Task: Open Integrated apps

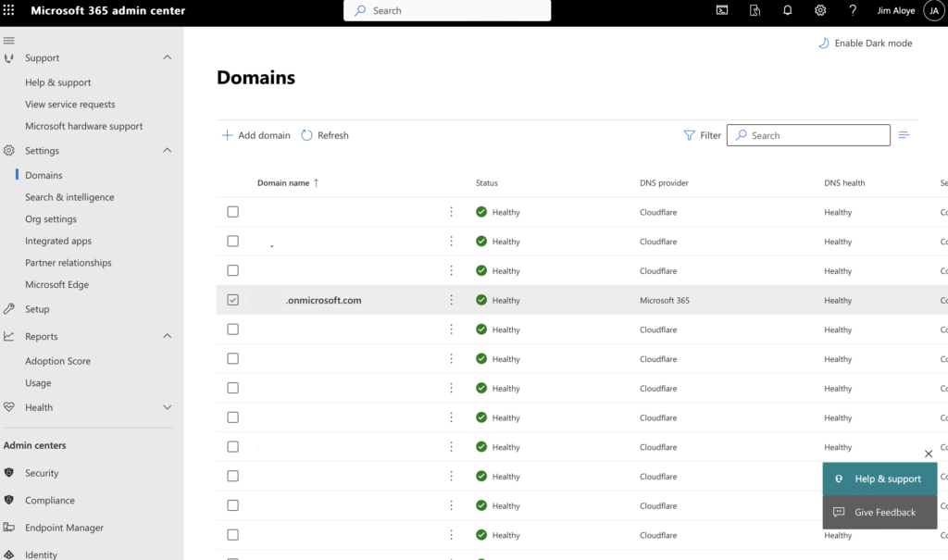Action: pyautogui.click(x=58, y=241)
